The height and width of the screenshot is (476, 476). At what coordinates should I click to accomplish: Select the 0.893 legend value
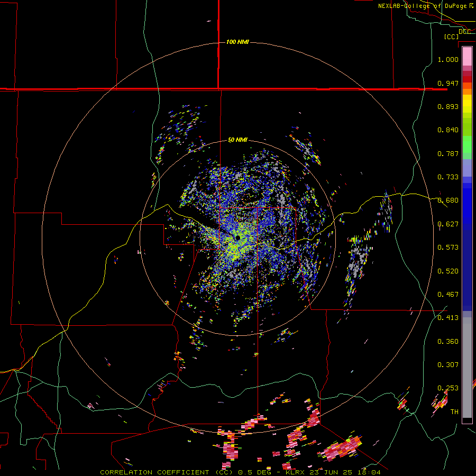[448, 106]
